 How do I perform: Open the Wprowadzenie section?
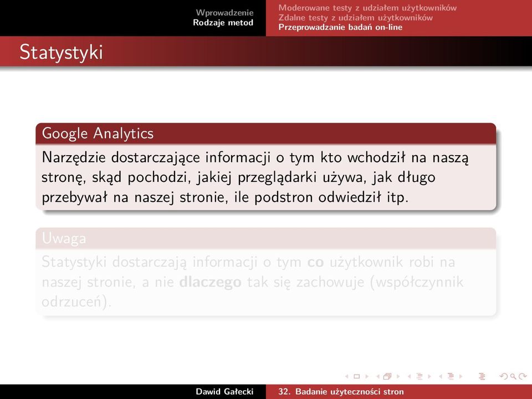click(x=224, y=13)
